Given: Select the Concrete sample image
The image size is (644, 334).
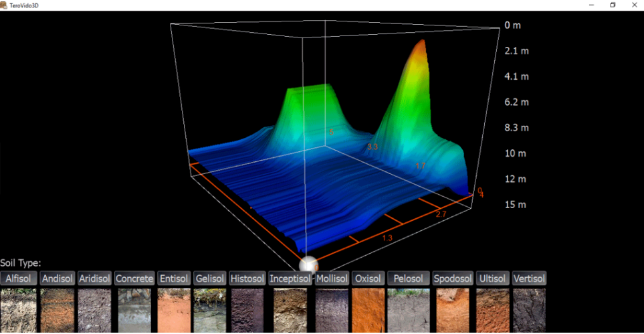Looking at the screenshot, I should 134,311.
